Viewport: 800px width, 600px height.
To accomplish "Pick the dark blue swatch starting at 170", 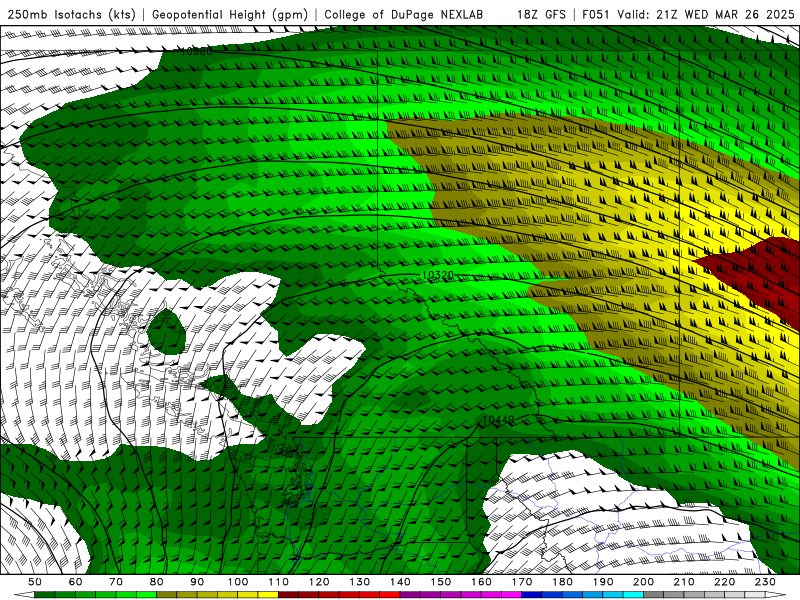I will click(x=532, y=595).
